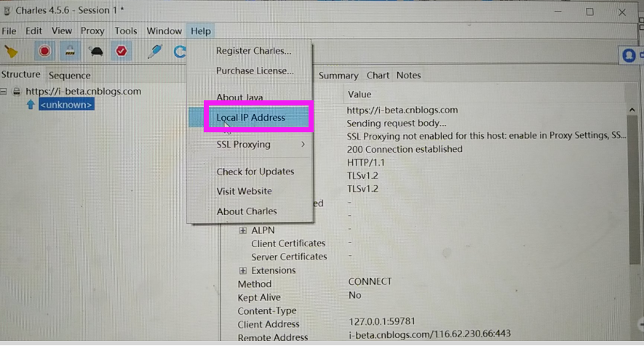Screen dimensions: 644x346
Task: Click the Value column header
Action: [x=359, y=94]
